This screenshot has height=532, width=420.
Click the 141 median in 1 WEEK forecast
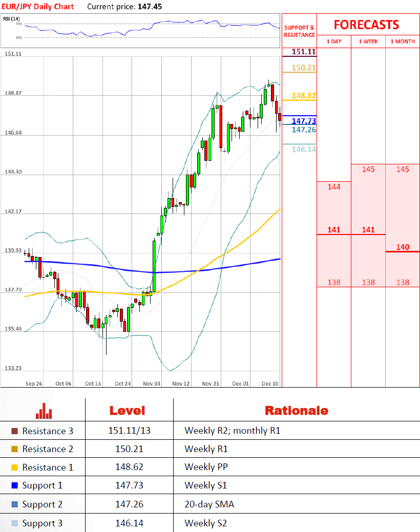click(x=368, y=230)
